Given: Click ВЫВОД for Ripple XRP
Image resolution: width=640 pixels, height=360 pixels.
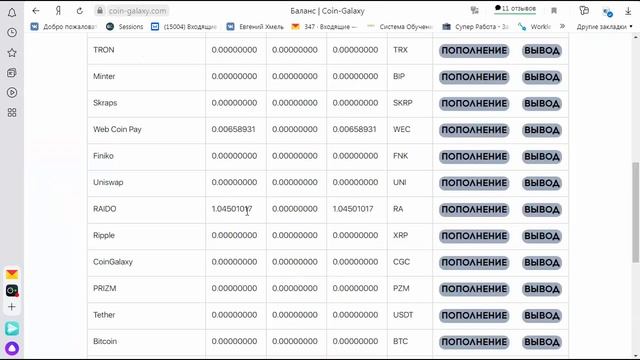Looking at the screenshot, I should [542, 236].
